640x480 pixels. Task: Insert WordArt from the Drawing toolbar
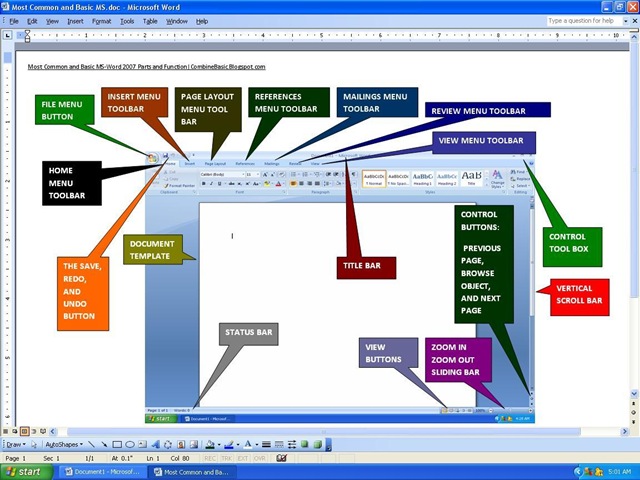click(156, 444)
